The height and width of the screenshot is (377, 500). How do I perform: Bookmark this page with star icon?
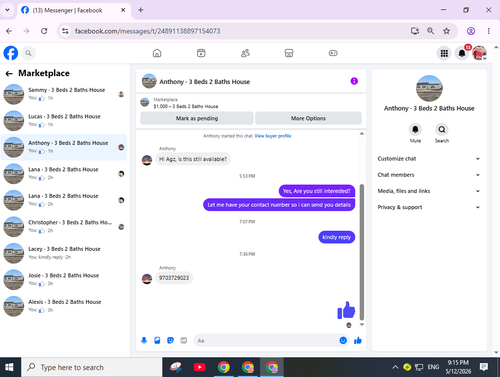(446, 31)
